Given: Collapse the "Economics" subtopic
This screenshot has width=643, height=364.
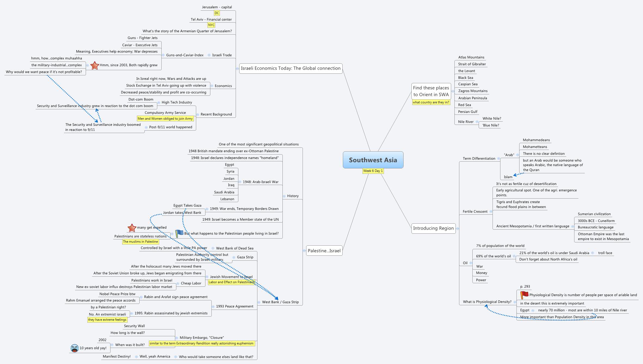Looking at the screenshot, I should pyautogui.click(x=212, y=86).
